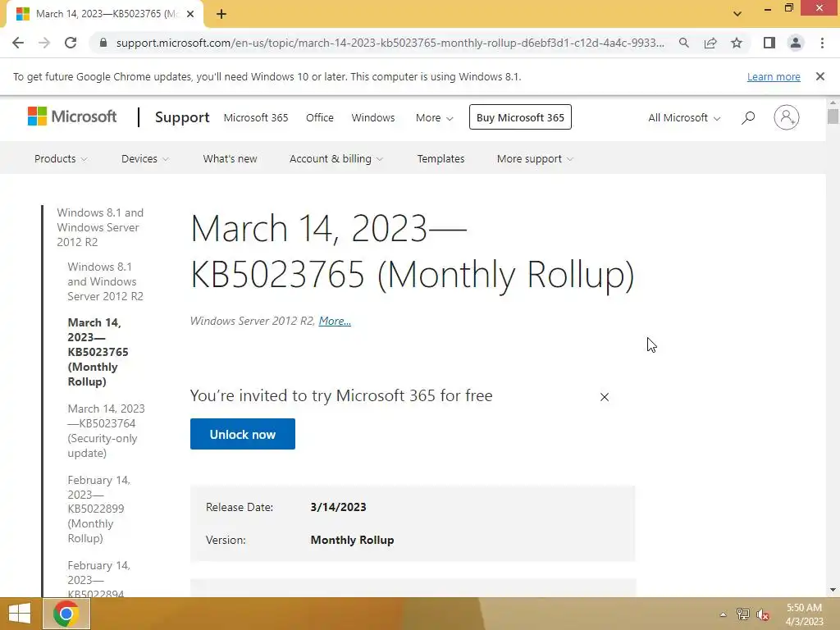Open the Office navigation item

point(320,117)
